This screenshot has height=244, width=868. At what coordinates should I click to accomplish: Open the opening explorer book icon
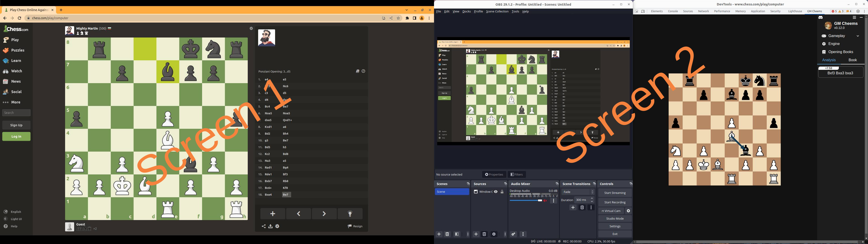click(x=358, y=71)
